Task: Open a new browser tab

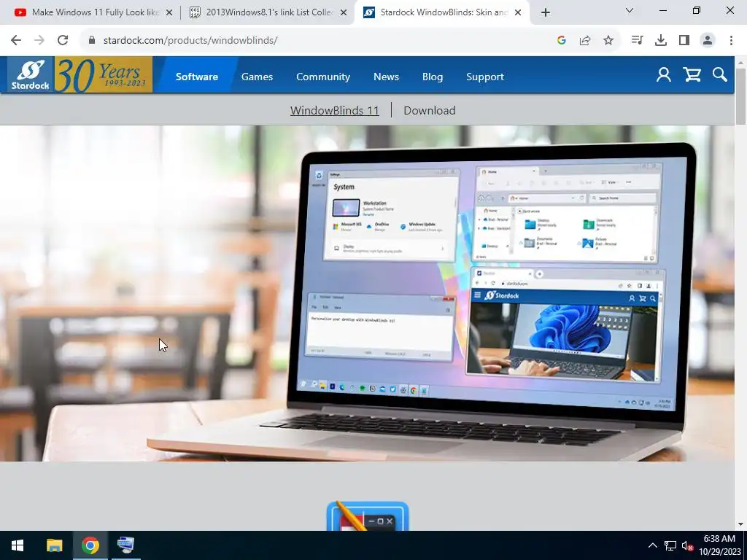Action: (546, 12)
